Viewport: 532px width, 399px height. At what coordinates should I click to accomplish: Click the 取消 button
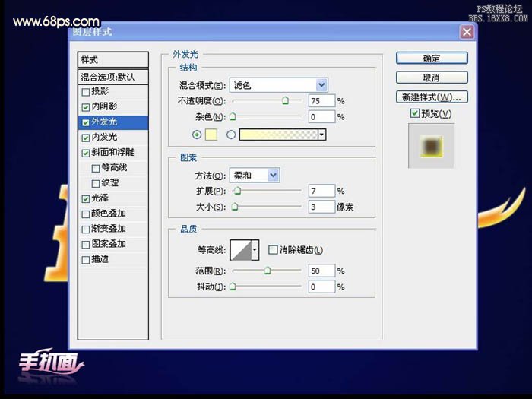[x=432, y=78]
